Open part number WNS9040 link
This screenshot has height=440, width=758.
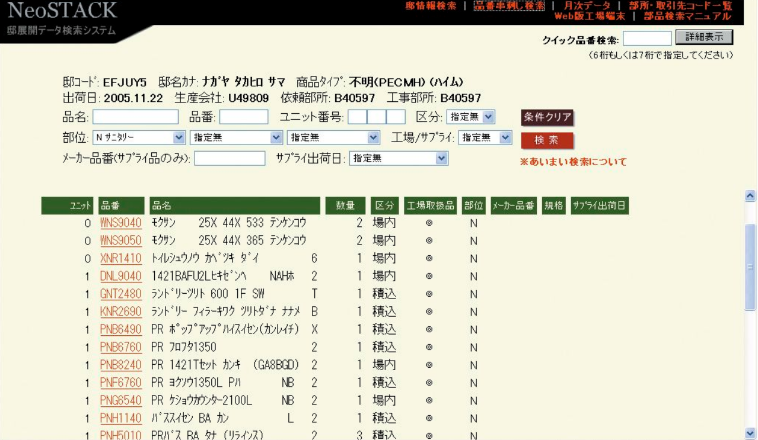click(120, 223)
